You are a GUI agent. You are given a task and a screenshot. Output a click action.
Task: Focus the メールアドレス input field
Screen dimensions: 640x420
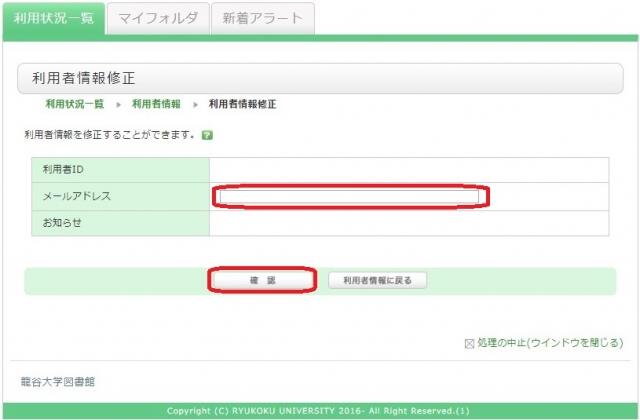351,197
